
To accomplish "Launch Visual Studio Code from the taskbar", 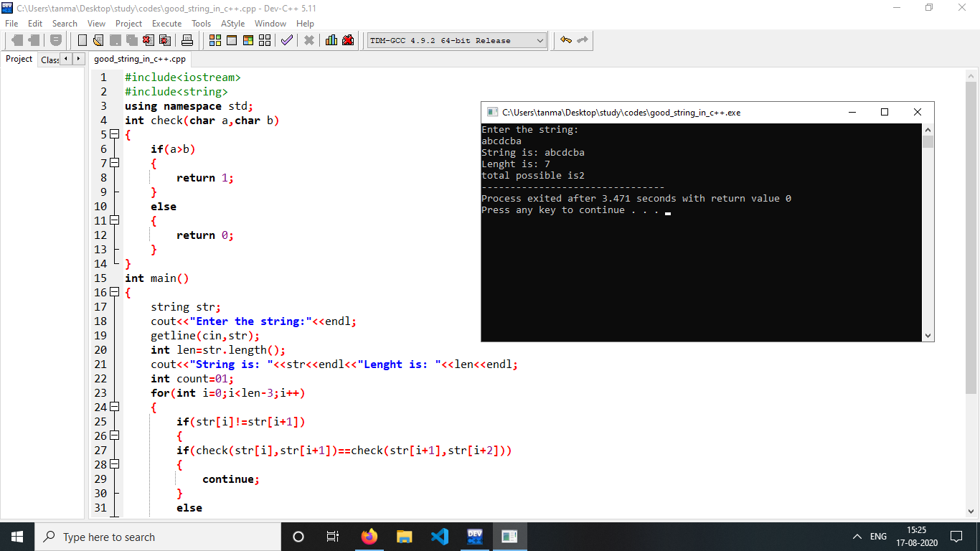I will pos(439,536).
